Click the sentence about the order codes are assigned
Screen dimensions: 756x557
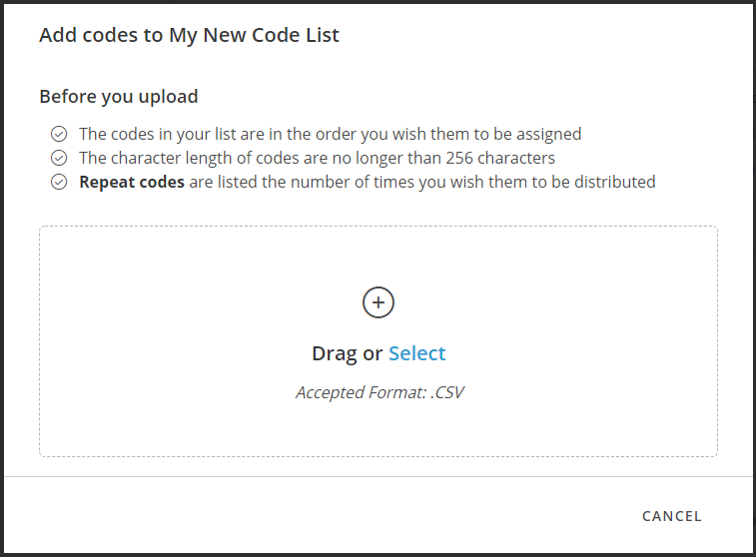(331, 134)
